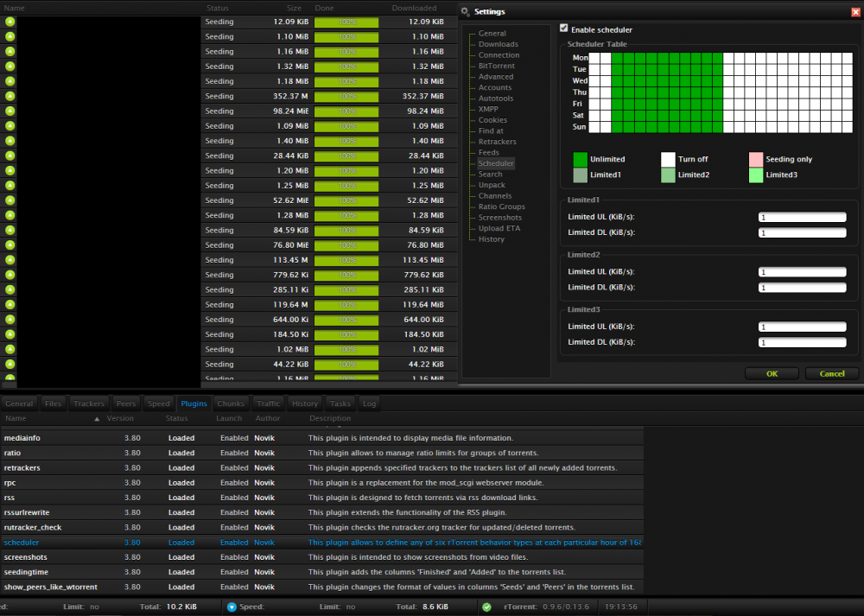The height and width of the screenshot is (616, 864).
Task: Click the 19:13:56 clock in status bar
Action: (621, 606)
